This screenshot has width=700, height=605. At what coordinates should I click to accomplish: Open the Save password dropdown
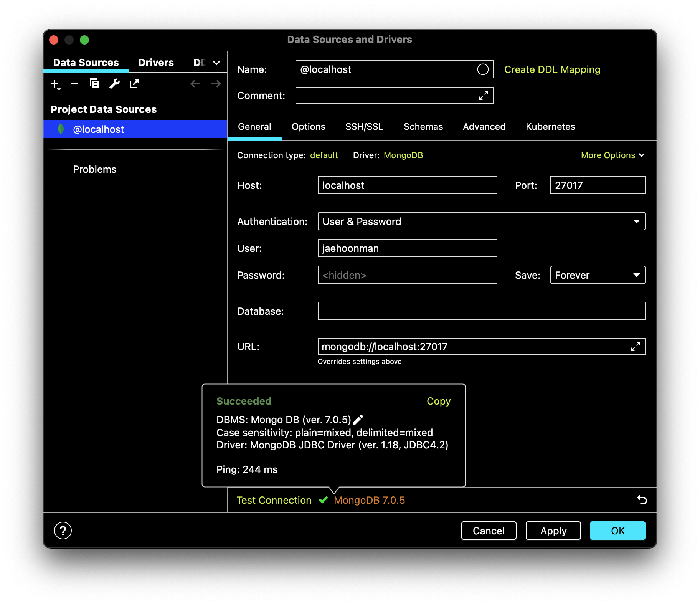598,275
